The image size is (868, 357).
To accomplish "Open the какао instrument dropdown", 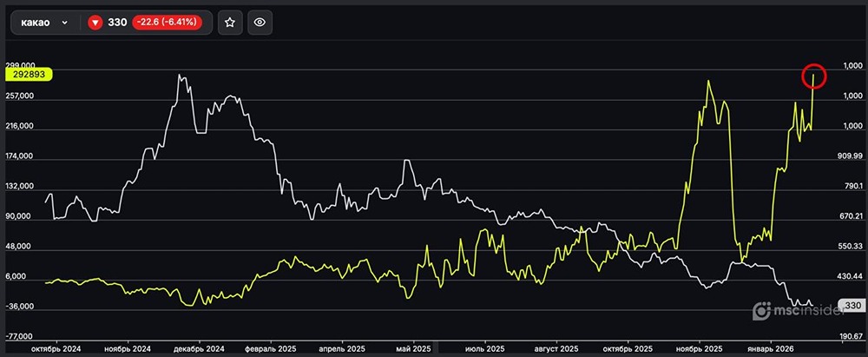I will click(x=43, y=23).
